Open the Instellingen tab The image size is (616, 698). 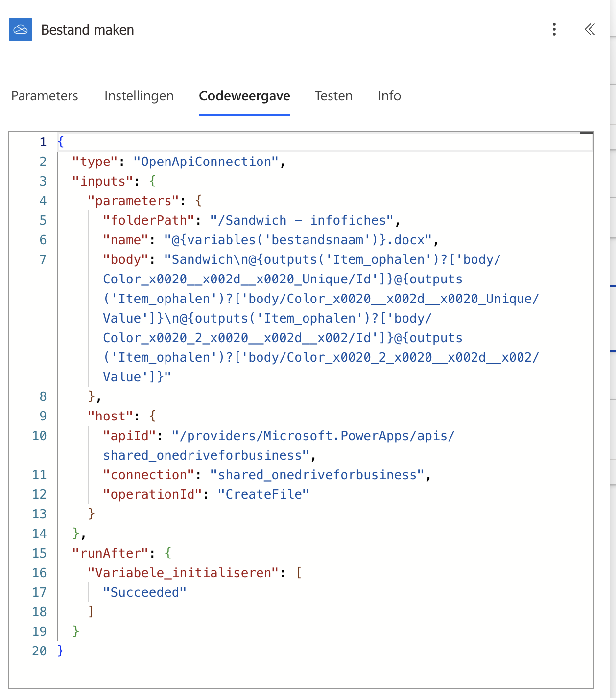(x=139, y=96)
